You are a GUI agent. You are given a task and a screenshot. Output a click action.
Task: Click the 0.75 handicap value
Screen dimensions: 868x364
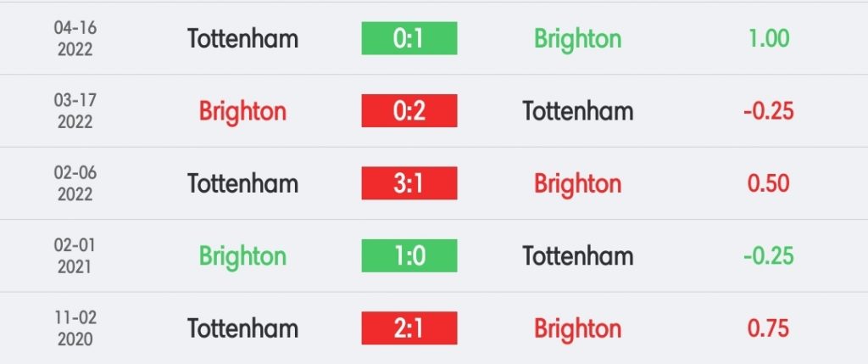[x=769, y=328]
